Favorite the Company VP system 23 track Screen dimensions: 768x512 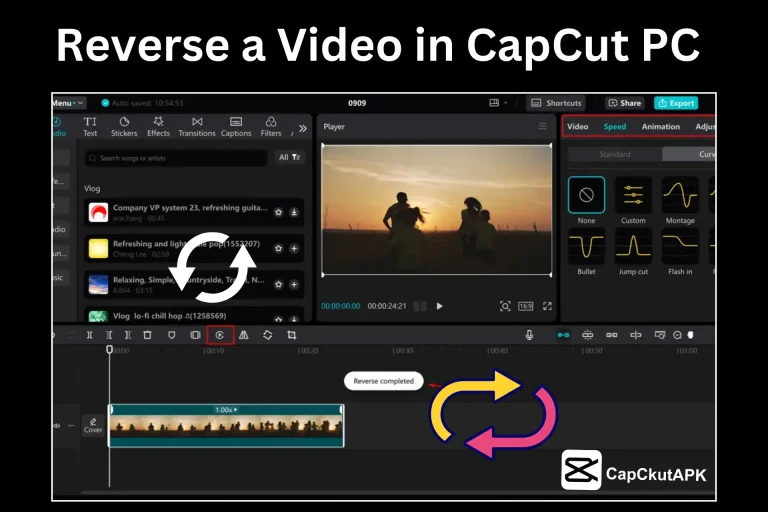click(x=278, y=212)
